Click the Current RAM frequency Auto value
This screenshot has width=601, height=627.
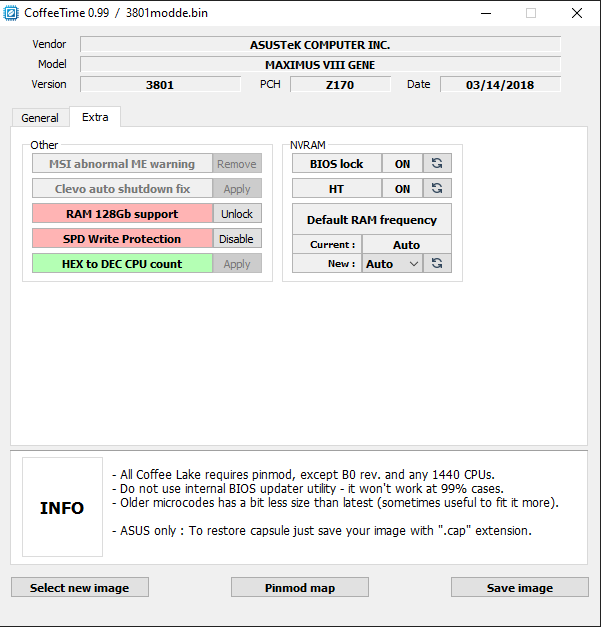(x=407, y=244)
